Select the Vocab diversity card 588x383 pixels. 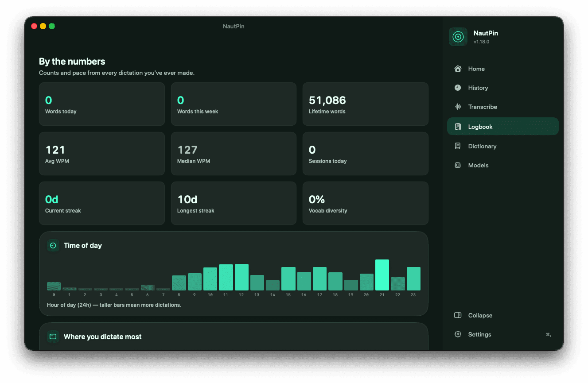(366, 203)
